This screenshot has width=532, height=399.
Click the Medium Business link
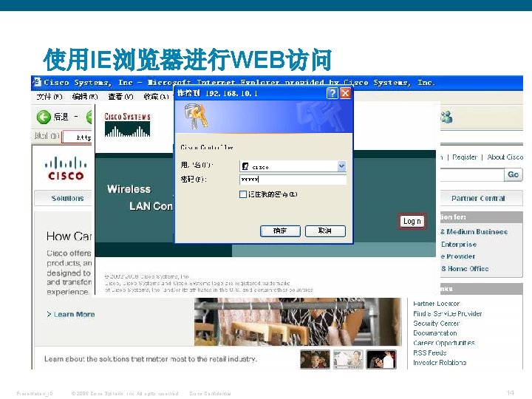tap(474, 232)
